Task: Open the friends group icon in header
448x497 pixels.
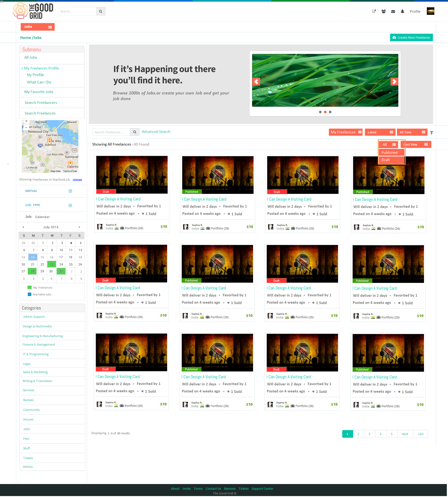Action: (x=383, y=11)
